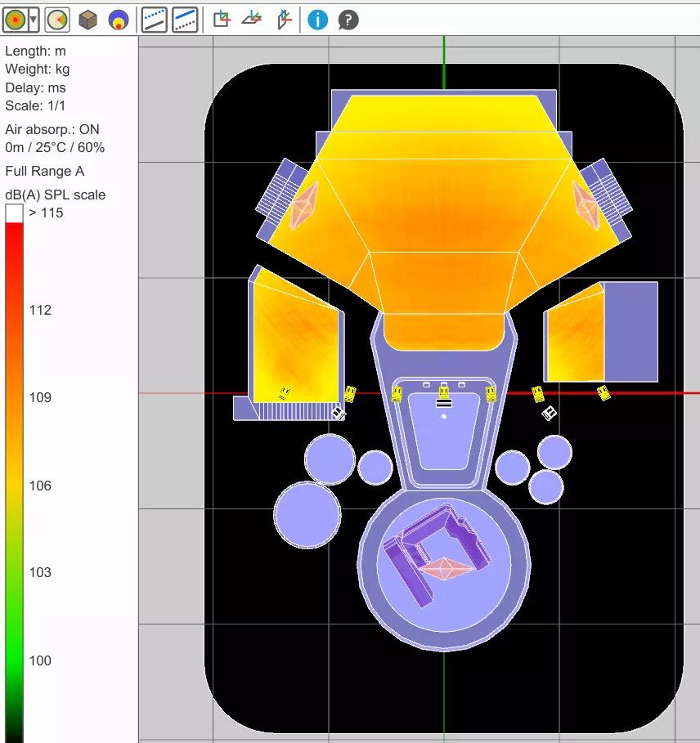The height and width of the screenshot is (743, 700).
Task: Click the "Air absorp.: ON" text
Action: click(52, 129)
